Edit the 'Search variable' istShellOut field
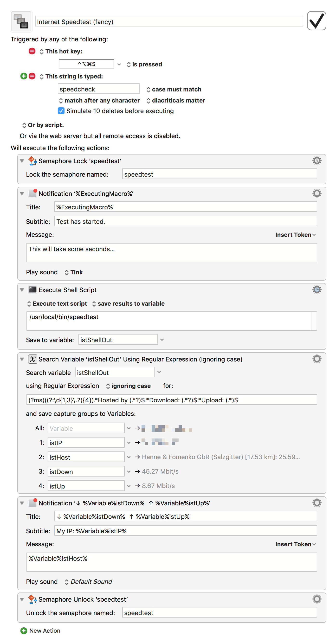 [115, 373]
